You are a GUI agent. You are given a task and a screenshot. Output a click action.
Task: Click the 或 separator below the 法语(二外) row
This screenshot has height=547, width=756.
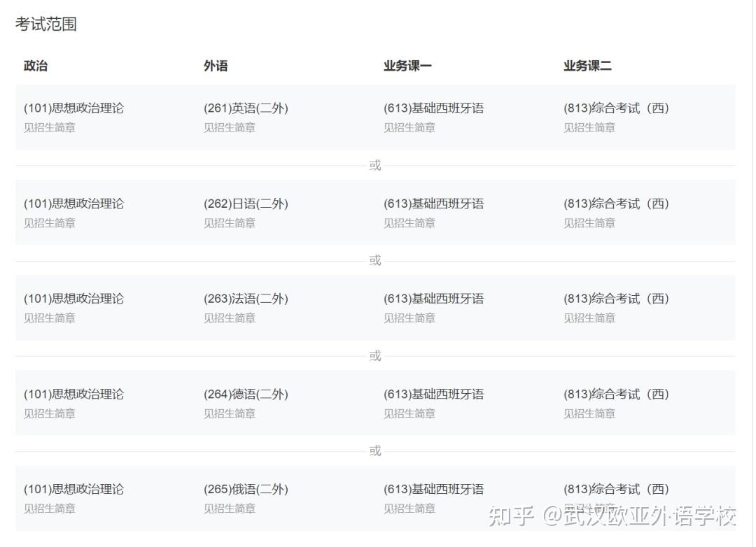click(375, 356)
